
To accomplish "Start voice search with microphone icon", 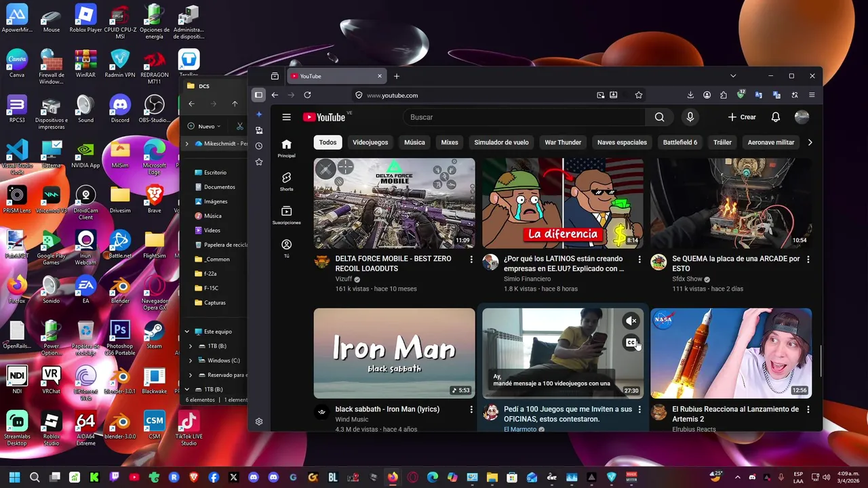I will click(690, 117).
